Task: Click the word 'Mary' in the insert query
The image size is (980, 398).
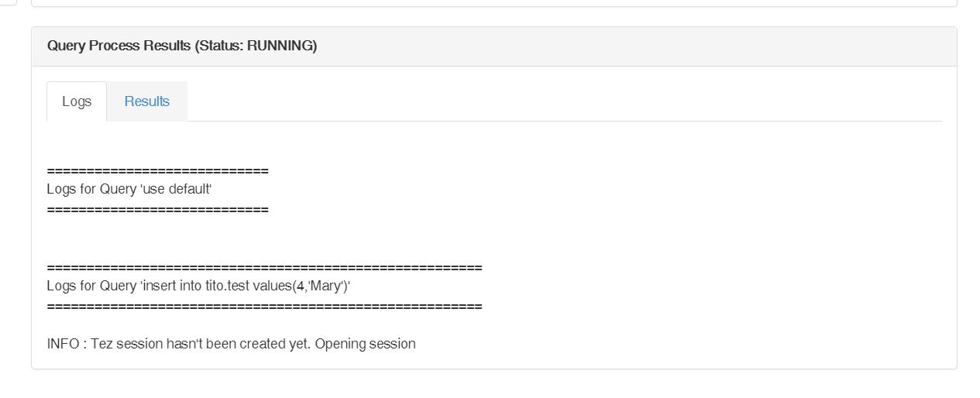Action: [326, 286]
